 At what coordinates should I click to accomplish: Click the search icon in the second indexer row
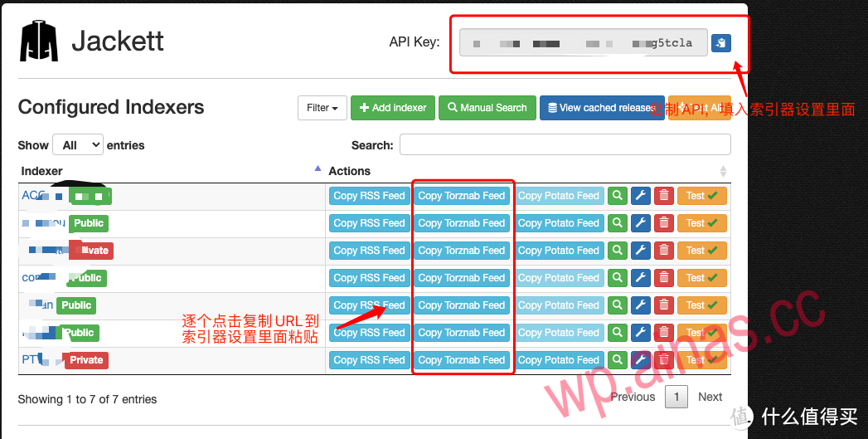pos(618,223)
